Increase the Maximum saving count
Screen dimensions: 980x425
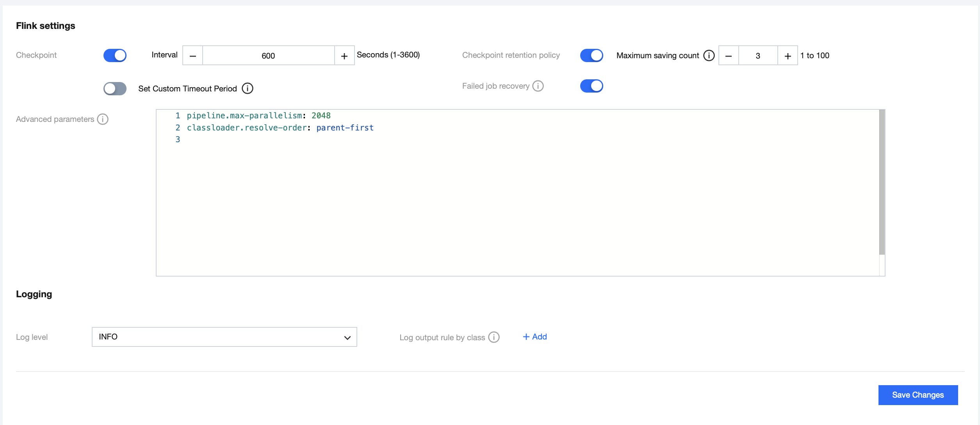click(788, 55)
